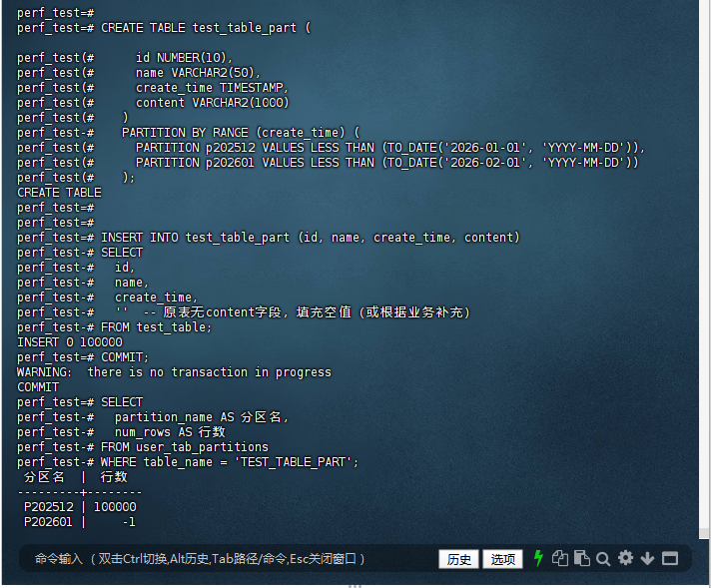Click the 'CREATE TABLE' result output line

[59, 193]
